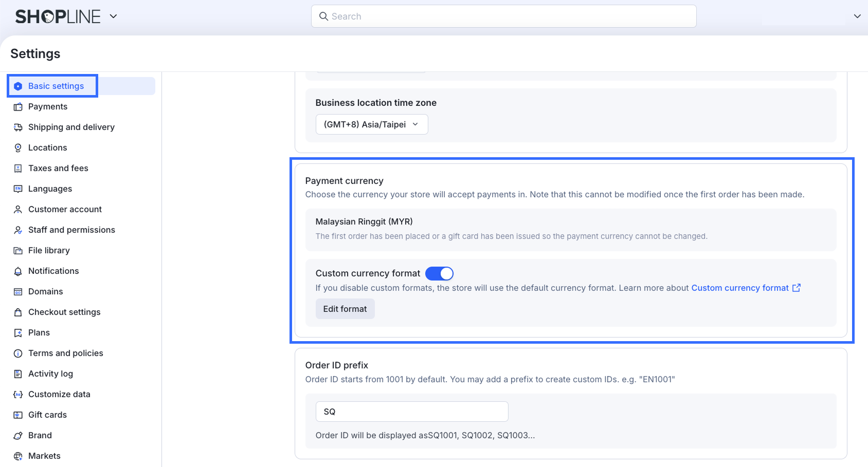
Task: Click the Order ID prefix input field
Action: click(x=412, y=412)
